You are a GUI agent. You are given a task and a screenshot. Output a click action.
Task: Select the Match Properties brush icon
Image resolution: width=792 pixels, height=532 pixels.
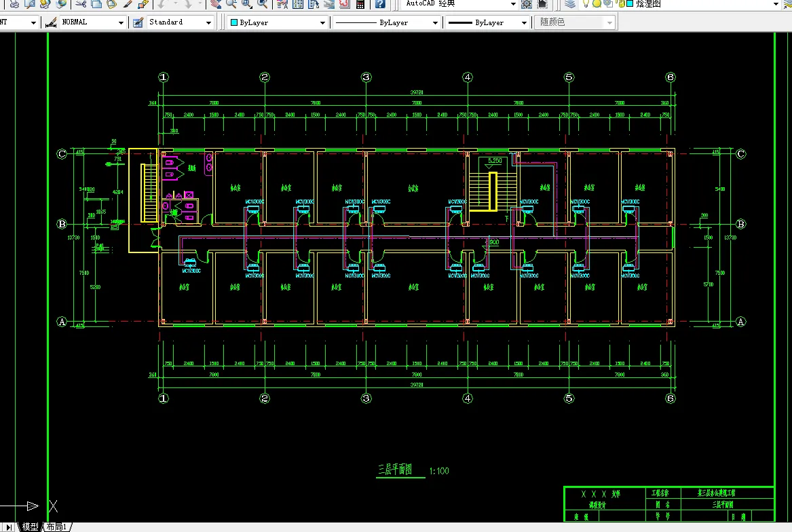click(128, 4)
